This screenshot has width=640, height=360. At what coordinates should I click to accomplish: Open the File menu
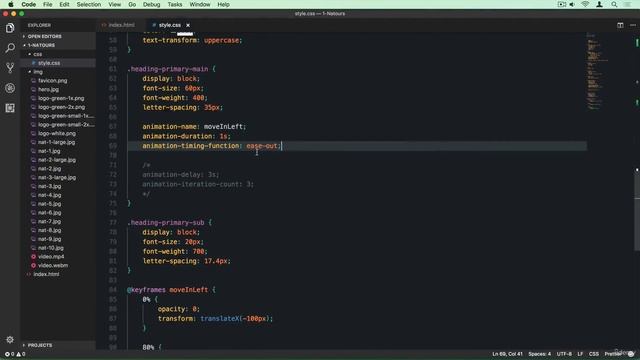click(x=48, y=4)
